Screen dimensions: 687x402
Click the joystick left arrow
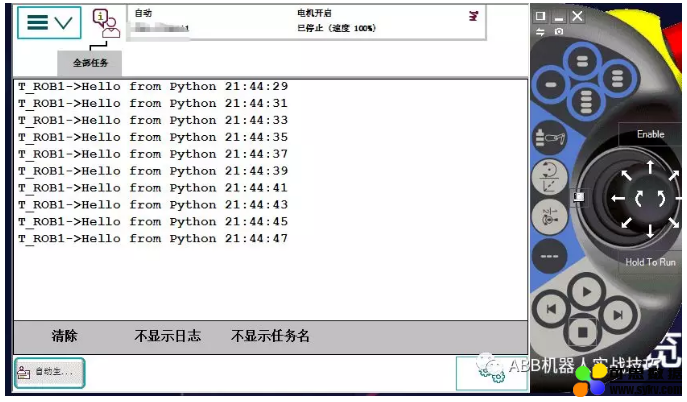point(617,198)
